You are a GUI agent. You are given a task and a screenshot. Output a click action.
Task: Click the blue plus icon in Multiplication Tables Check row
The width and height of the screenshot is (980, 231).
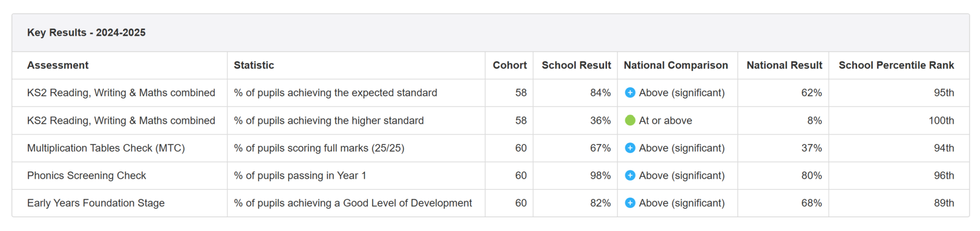(x=630, y=148)
